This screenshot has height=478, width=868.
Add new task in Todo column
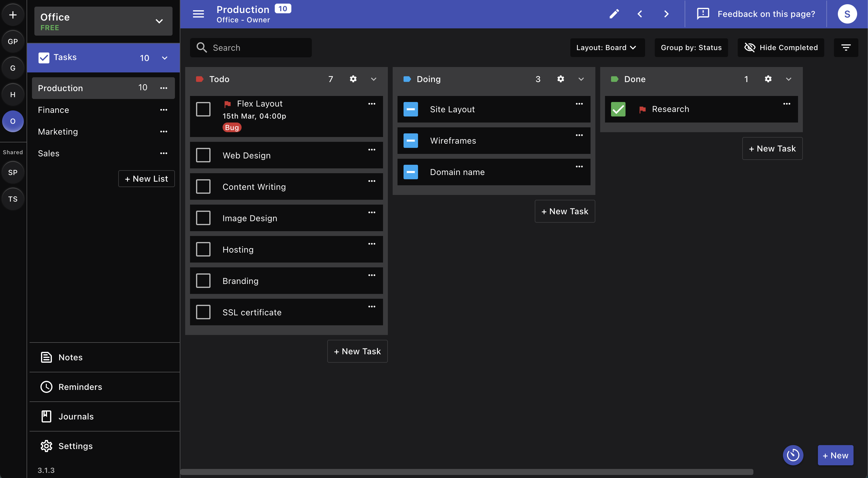(x=357, y=351)
